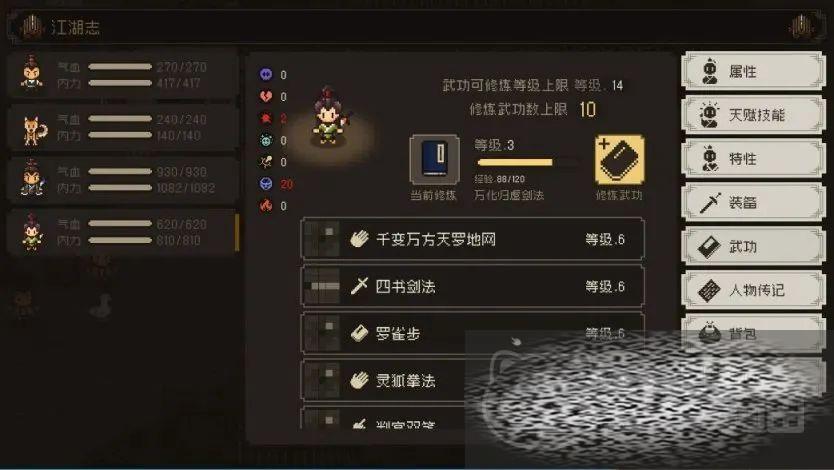
Task: Select the first party member with 270/270 health
Action: coord(123,74)
